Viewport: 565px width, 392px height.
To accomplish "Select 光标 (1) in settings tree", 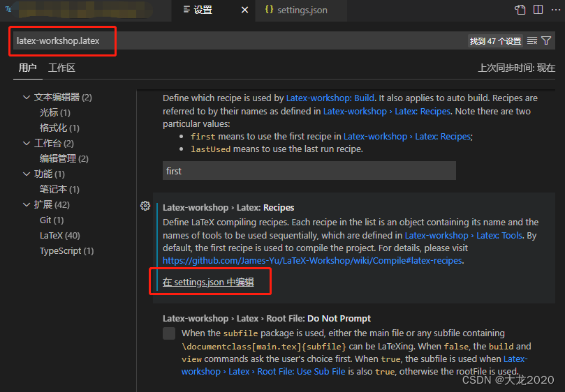I will [x=54, y=113].
